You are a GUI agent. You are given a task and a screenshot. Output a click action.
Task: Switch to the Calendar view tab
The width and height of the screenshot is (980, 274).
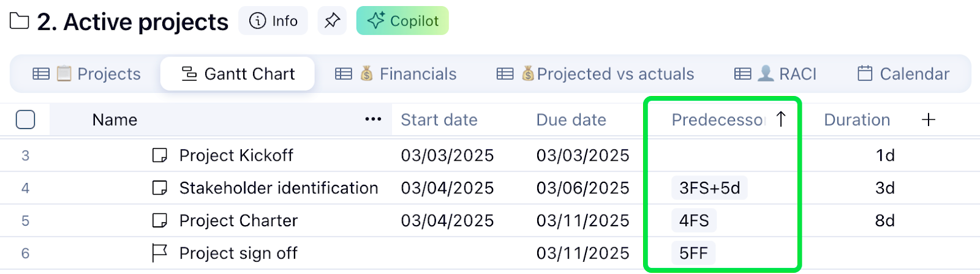point(903,74)
